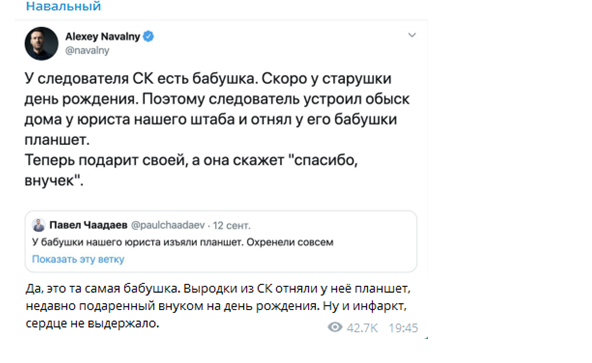Open the Навальный channel name
Image resolution: width=592 pixels, height=363 pixels.
point(63,6)
